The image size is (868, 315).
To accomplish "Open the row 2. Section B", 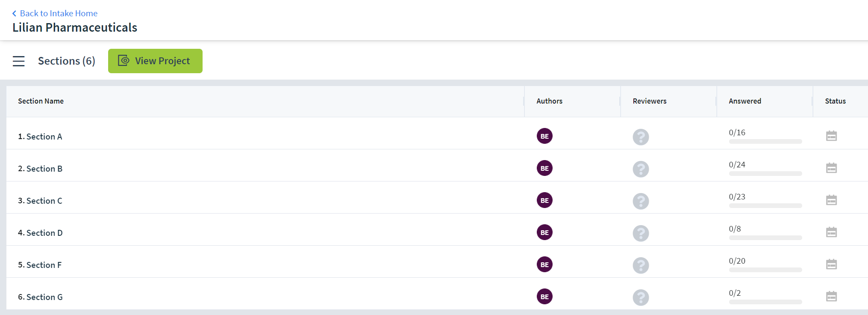I will (437, 166).
